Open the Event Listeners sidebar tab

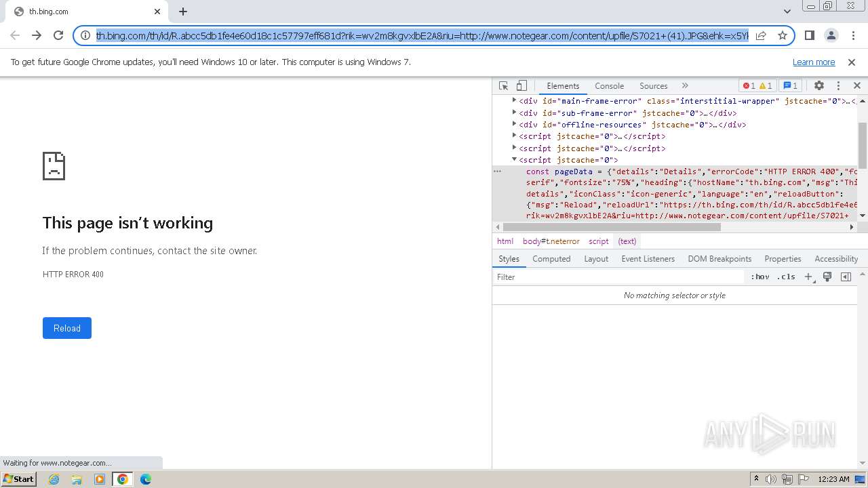[x=648, y=259]
